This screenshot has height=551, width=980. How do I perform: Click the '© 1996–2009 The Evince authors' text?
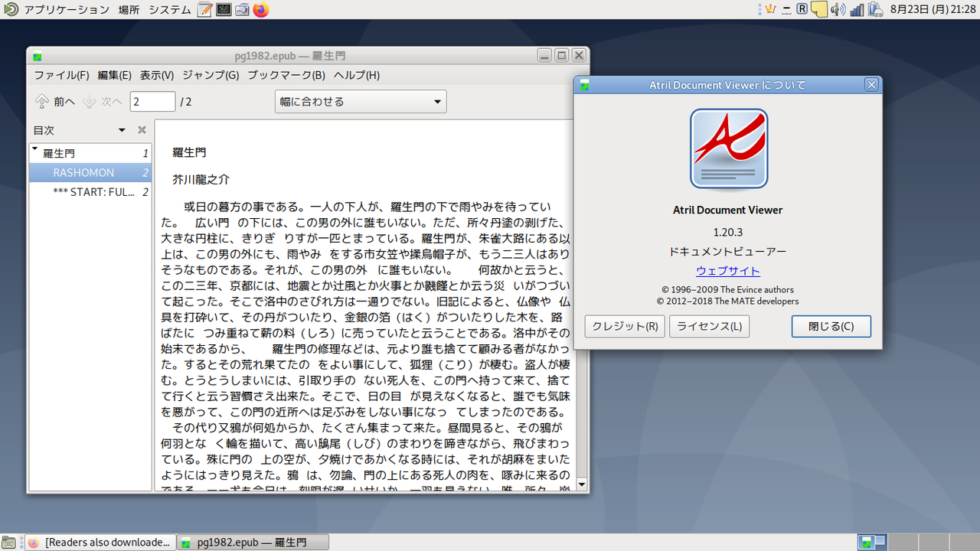728,289
